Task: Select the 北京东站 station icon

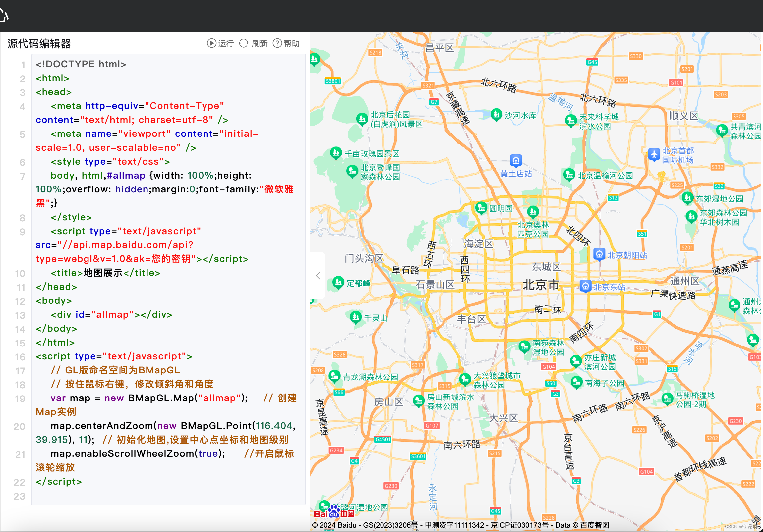Action: click(x=585, y=286)
